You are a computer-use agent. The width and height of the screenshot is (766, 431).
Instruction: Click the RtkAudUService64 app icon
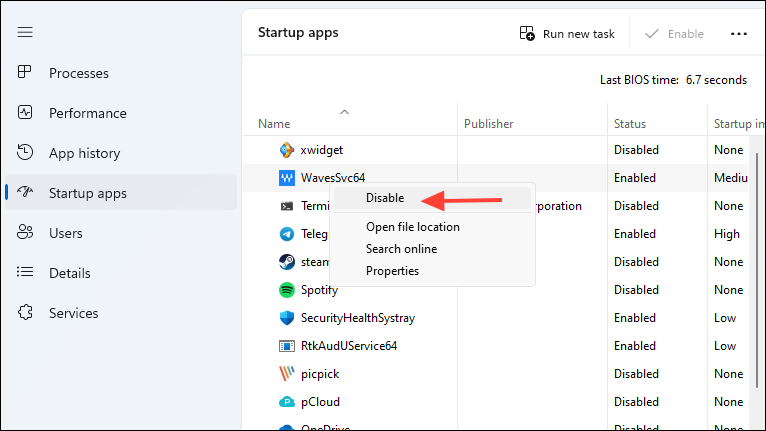point(287,346)
